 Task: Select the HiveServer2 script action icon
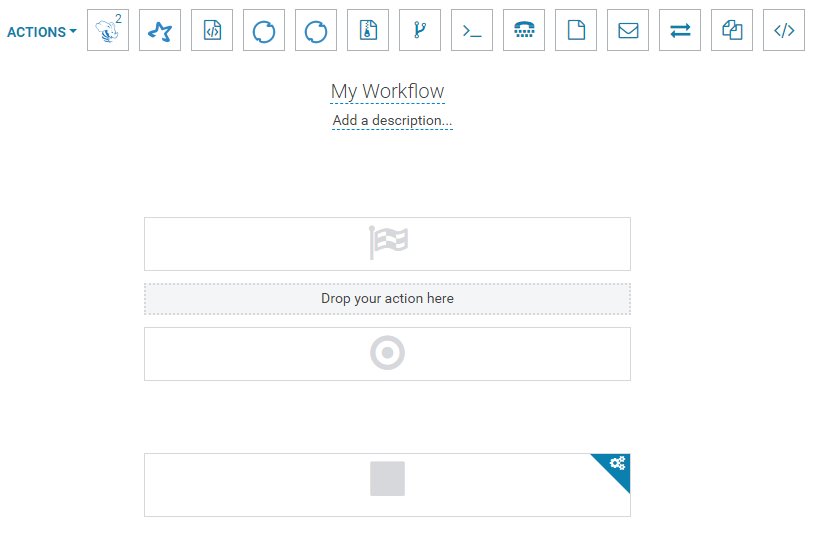108,30
